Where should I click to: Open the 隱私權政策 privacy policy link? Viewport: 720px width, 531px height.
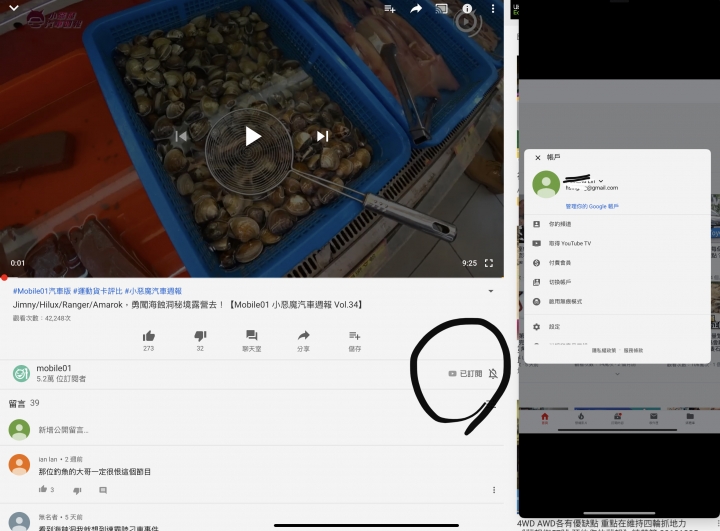(x=604, y=350)
